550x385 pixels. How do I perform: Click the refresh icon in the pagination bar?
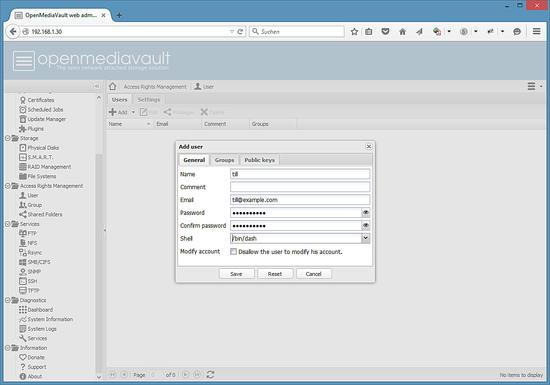210,374
